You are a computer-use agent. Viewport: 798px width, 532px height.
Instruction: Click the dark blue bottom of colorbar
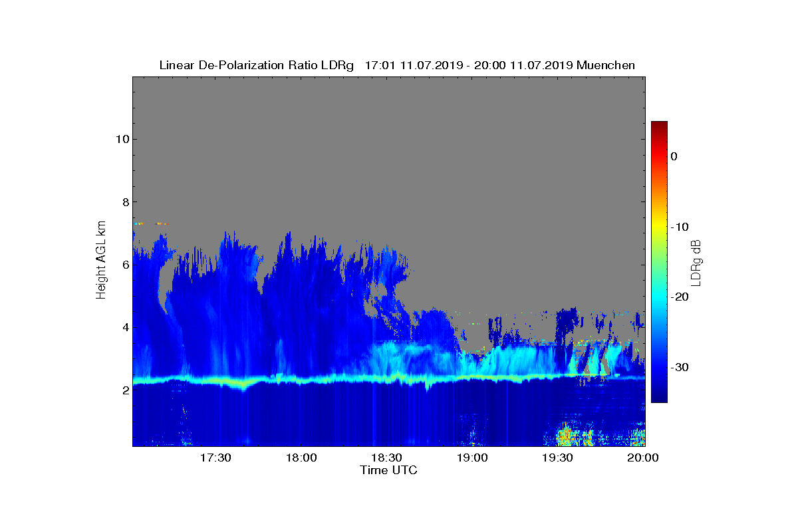coord(659,396)
